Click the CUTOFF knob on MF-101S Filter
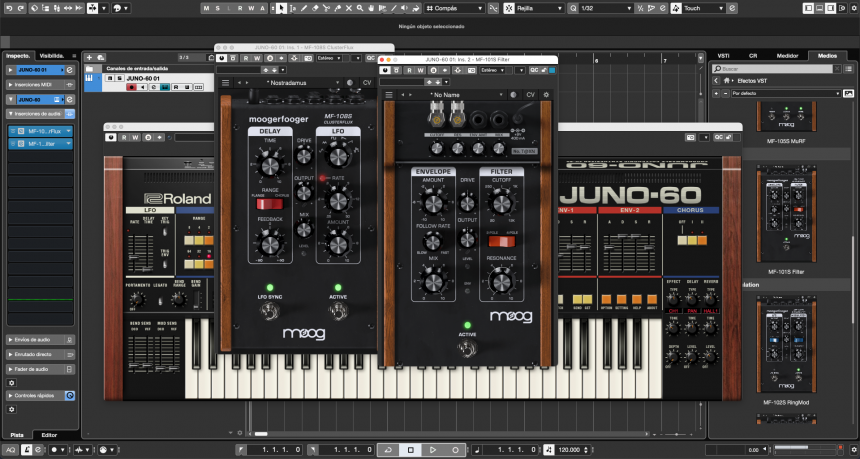Image resolution: width=860 pixels, height=459 pixels. point(501,204)
